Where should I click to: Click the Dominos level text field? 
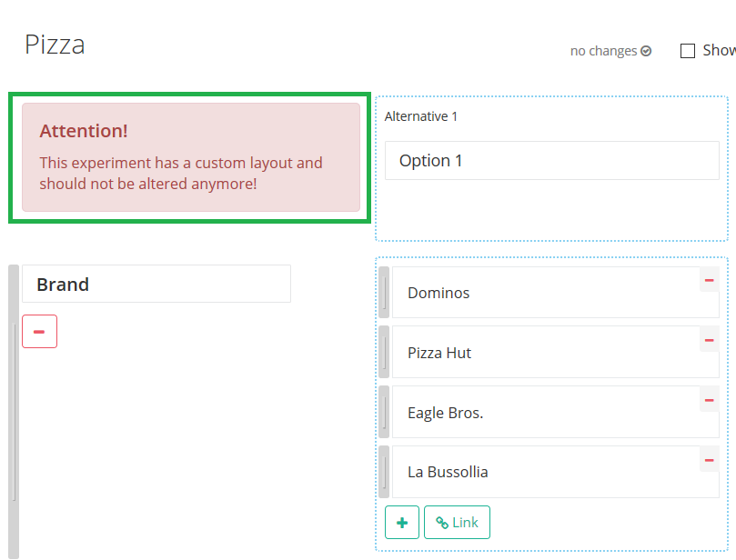tap(544, 294)
